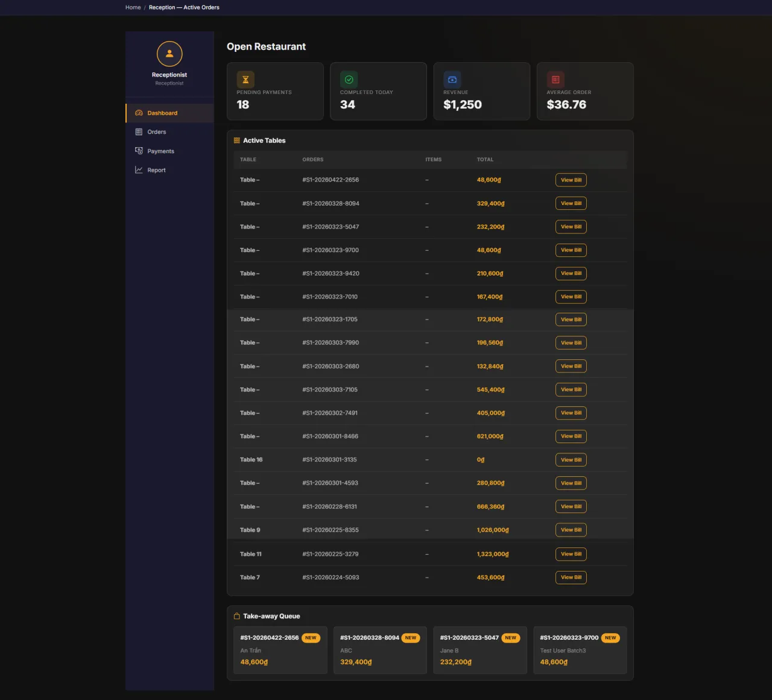View bill for order #S1-20260422-2656 in table
The height and width of the screenshot is (700, 772).
(x=571, y=180)
